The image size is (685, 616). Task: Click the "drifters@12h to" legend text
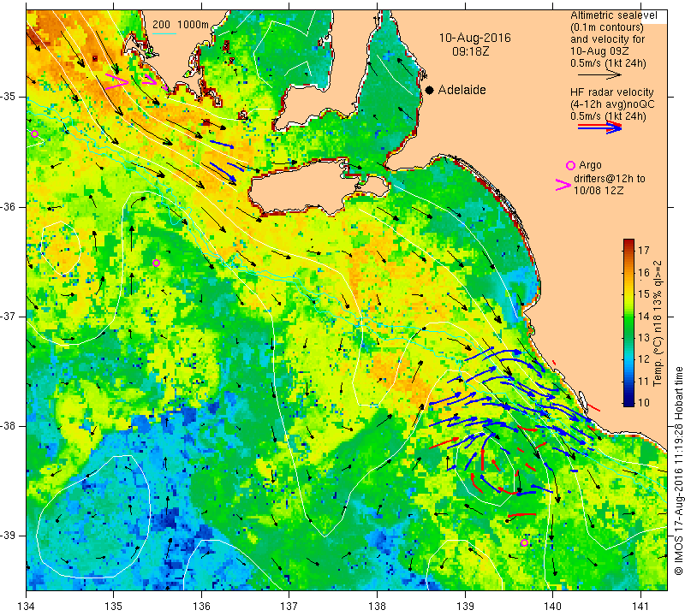tap(610, 179)
